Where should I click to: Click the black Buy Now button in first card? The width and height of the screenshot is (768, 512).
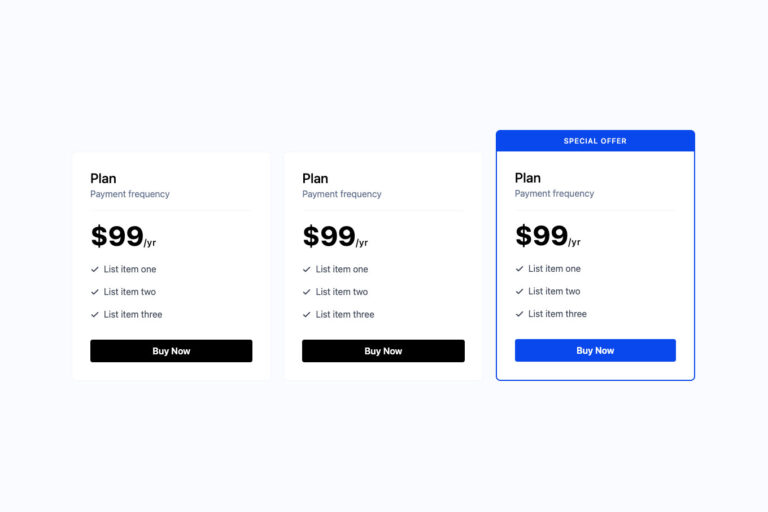pyautogui.click(x=171, y=351)
